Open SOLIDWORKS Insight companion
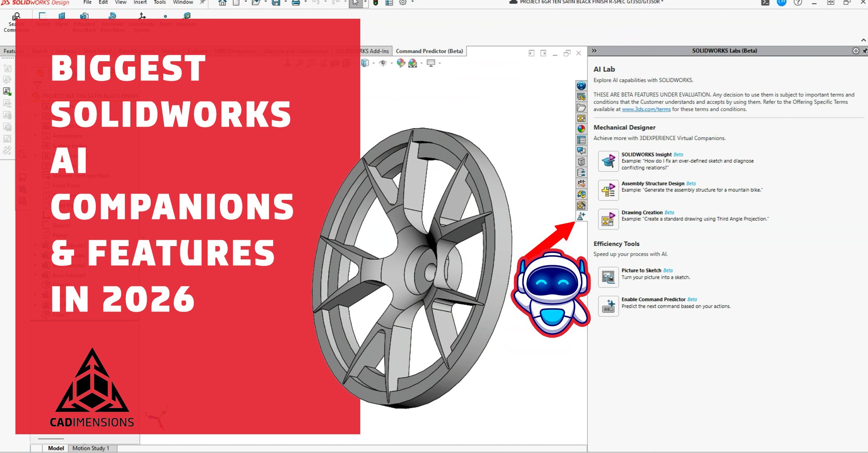The width and height of the screenshot is (868, 453). [608, 161]
